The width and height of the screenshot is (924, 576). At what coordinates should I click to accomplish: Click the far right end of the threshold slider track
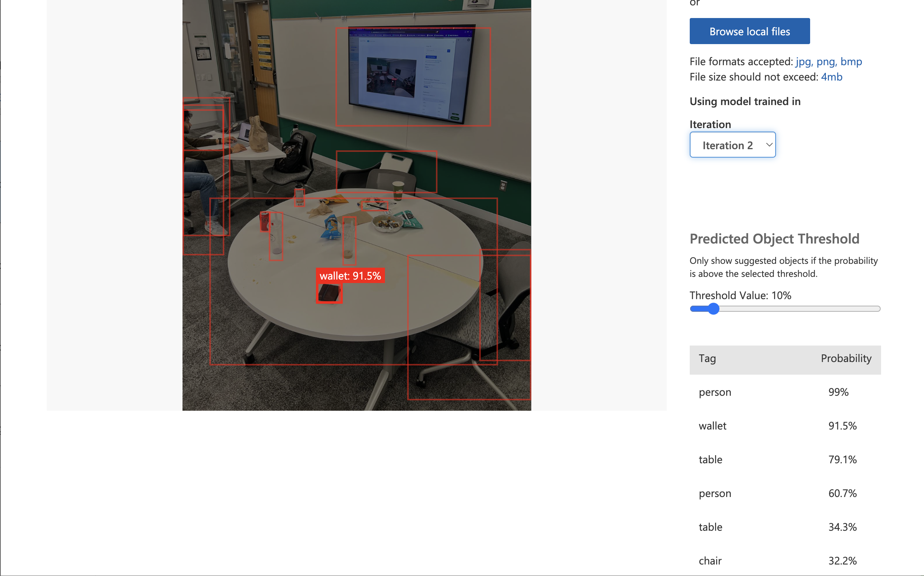click(x=878, y=309)
